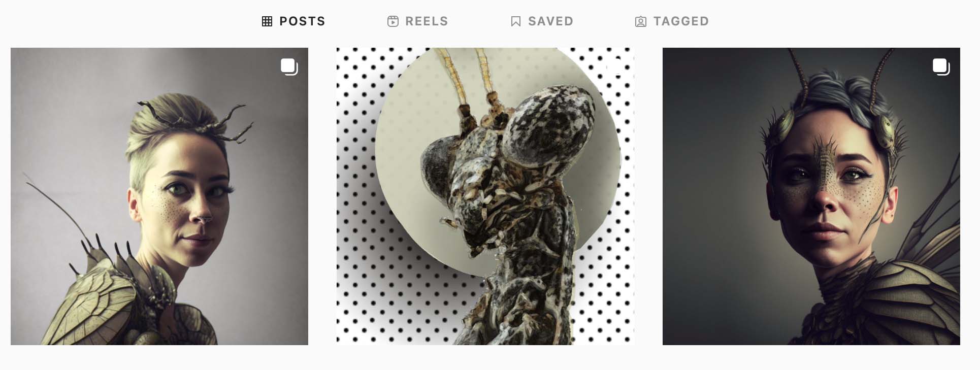
Task: Click carousel icon on the blonde insect-woman post
Action: coord(289,67)
